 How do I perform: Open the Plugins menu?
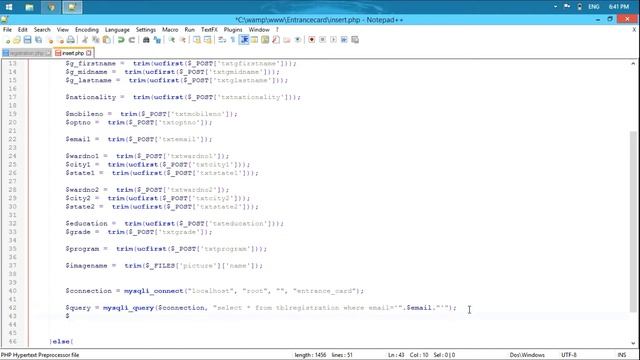(233, 30)
